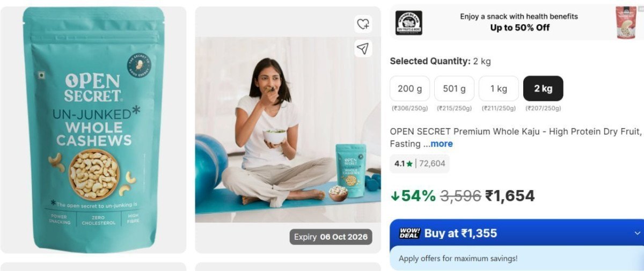Select the 200 g quantity option
644x271 pixels.
point(410,89)
